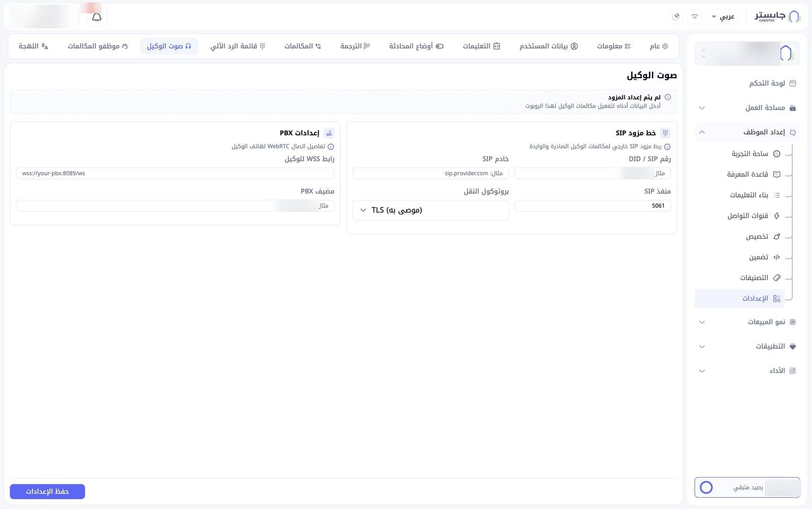
Task: Go to قائمة الرد الآلي tab
Action: (x=238, y=46)
